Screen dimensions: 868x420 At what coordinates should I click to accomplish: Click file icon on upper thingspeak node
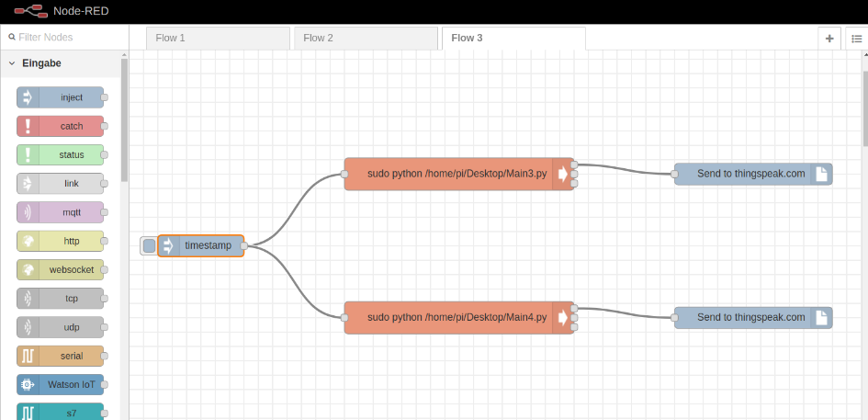coord(821,174)
